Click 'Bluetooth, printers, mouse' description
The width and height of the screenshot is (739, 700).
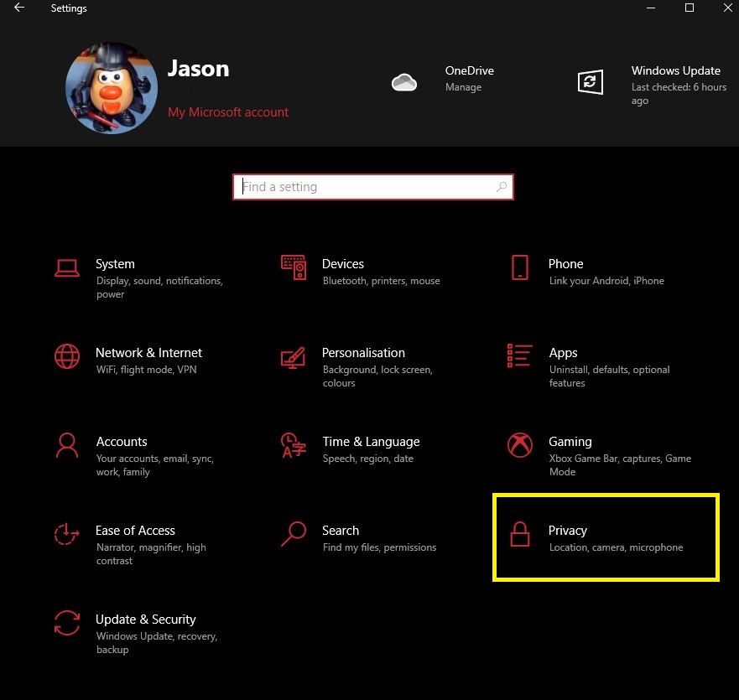[x=382, y=281]
